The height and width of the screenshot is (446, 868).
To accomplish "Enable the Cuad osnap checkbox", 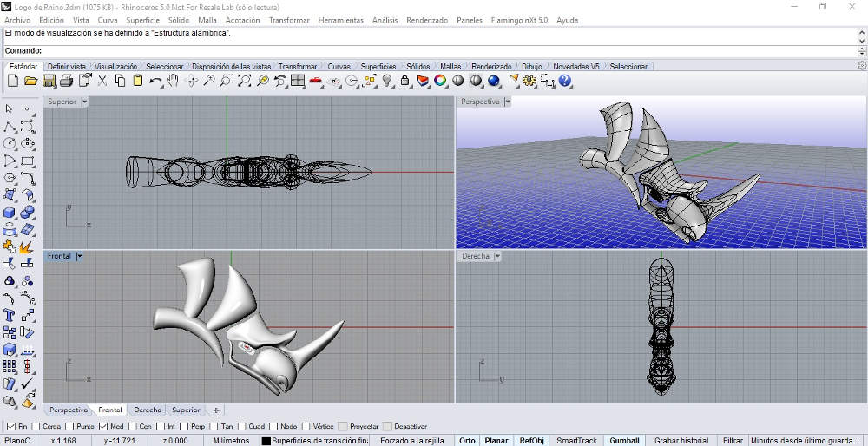I will 241,427.
